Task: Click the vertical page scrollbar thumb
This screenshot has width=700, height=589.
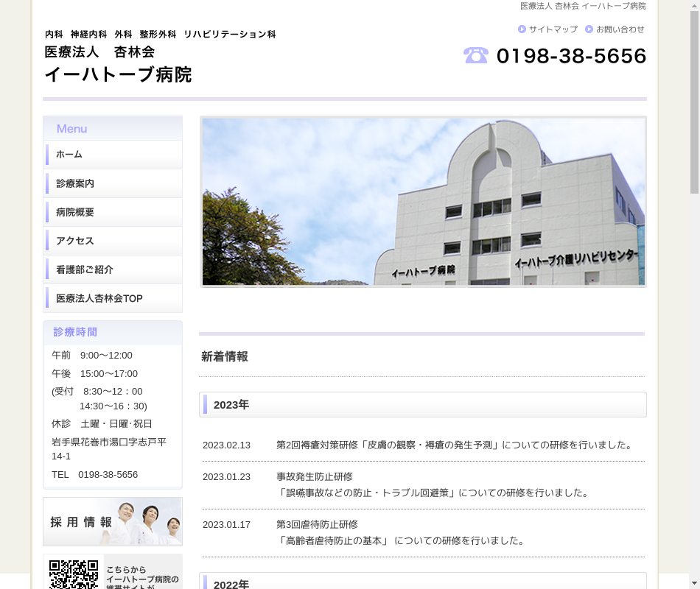Action: [694, 103]
